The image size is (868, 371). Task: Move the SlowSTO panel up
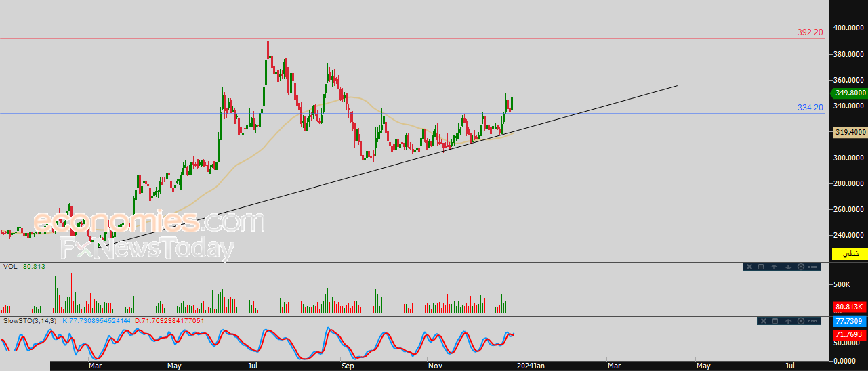(x=788, y=321)
